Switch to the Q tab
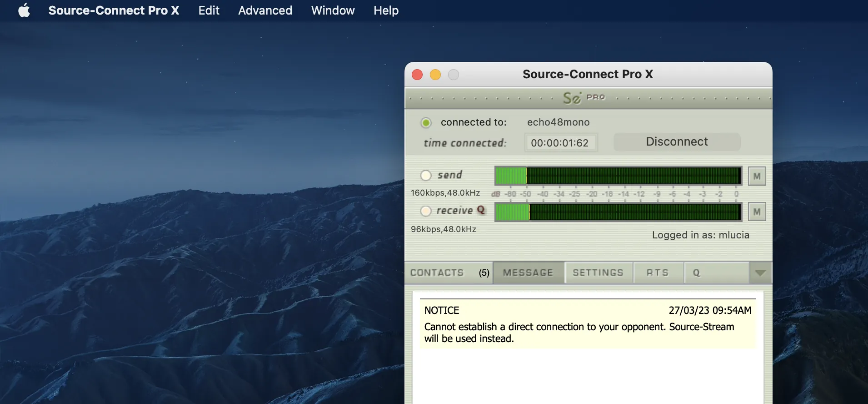868x404 pixels. coord(716,273)
